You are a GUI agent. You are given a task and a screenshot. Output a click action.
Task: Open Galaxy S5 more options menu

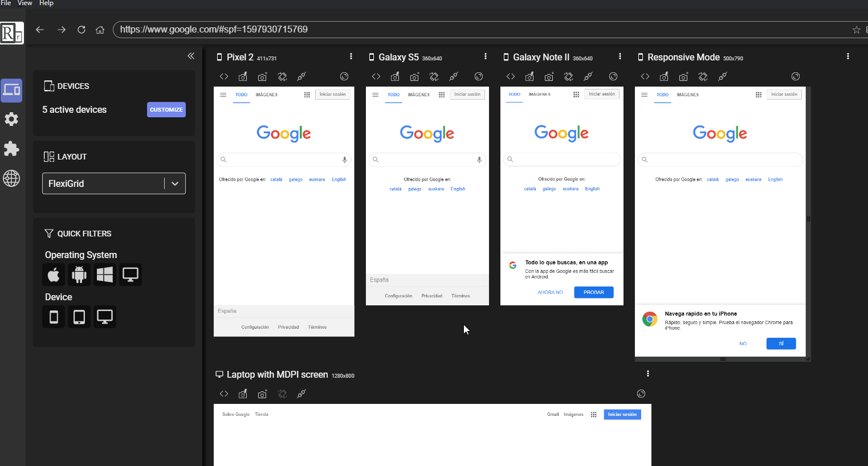tap(486, 56)
